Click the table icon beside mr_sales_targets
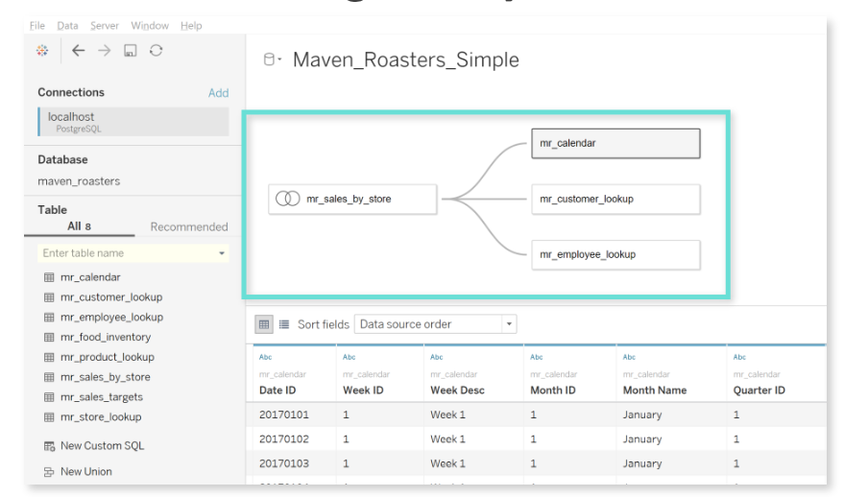Image resolution: width=868 pixels, height=497 pixels. [x=49, y=397]
